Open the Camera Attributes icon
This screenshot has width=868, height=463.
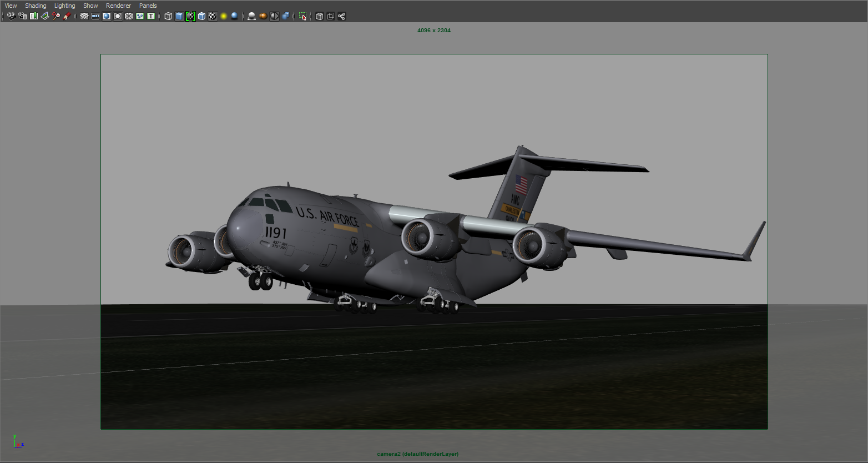point(23,16)
